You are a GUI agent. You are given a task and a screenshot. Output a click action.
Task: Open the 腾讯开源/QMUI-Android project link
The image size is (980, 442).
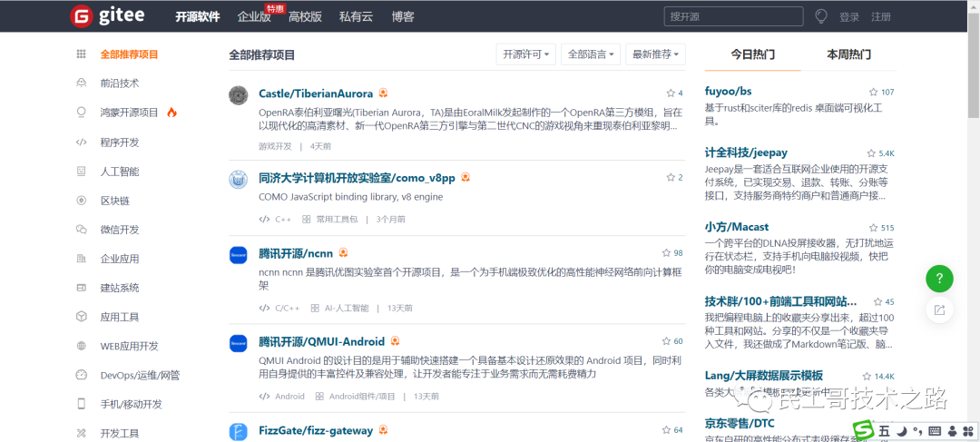point(322,342)
